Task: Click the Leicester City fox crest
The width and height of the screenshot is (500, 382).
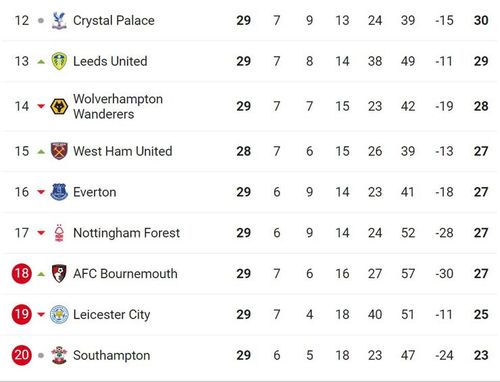Action: tap(59, 314)
